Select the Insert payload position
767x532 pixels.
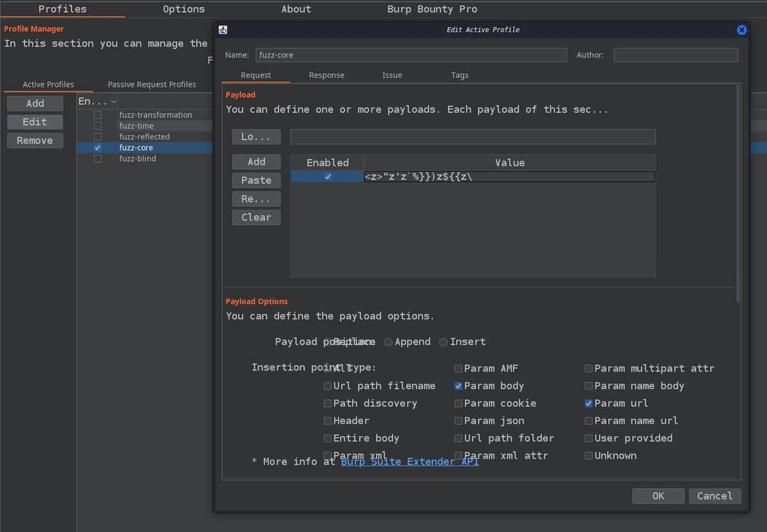coord(462,342)
